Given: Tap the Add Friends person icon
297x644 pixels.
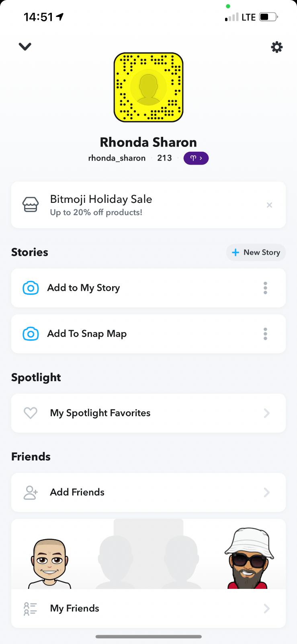Looking at the screenshot, I should [x=31, y=492].
